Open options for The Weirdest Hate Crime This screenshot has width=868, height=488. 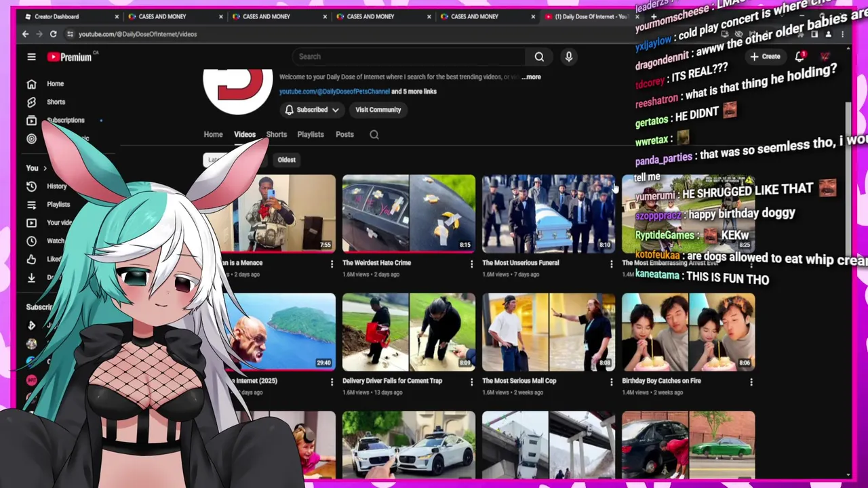click(x=472, y=264)
